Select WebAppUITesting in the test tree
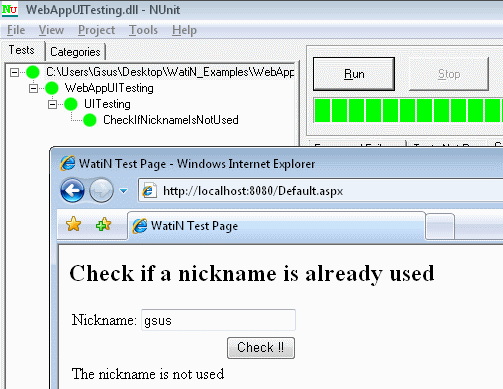Screen dimensions: 503x389 pyautogui.click(x=109, y=88)
